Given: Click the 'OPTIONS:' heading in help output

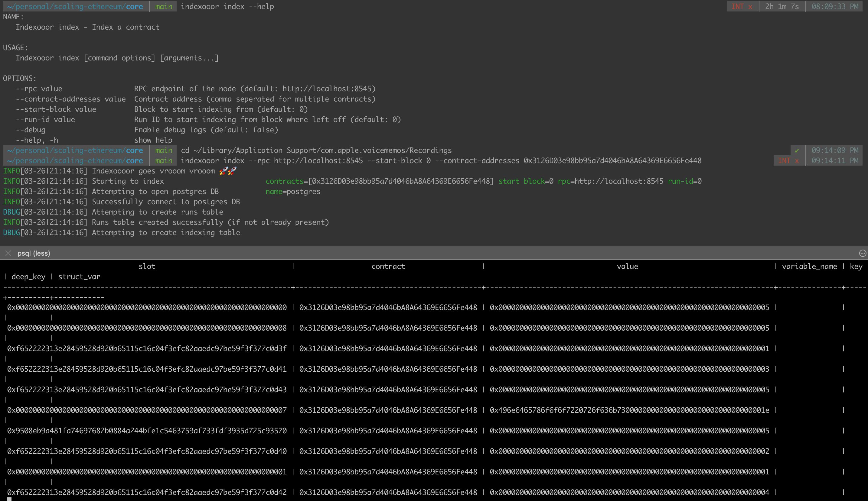Looking at the screenshot, I should (x=20, y=79).
